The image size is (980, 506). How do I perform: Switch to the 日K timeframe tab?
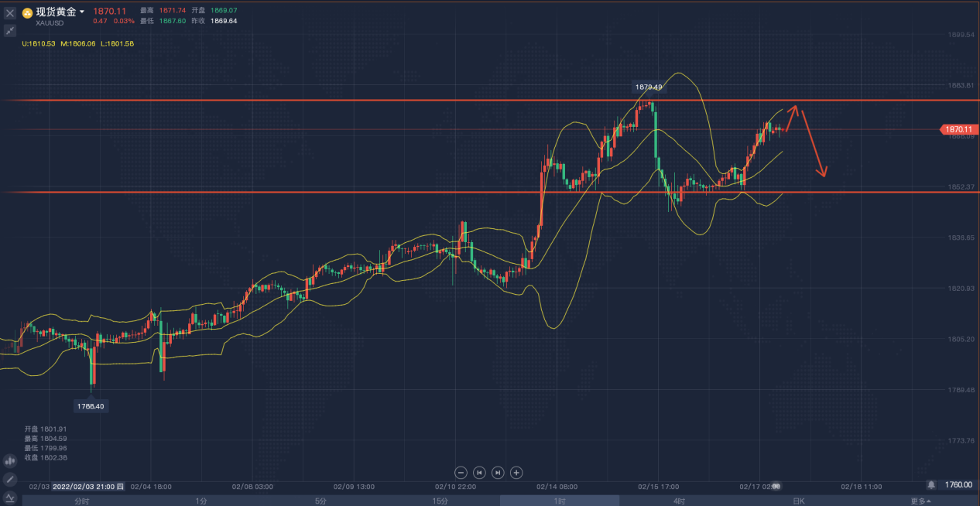[798, 501]
